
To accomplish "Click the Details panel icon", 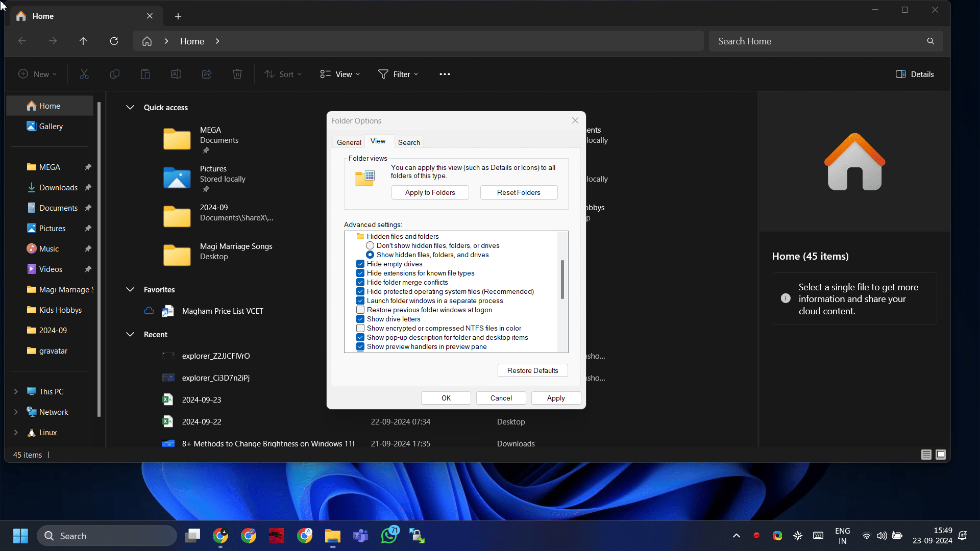I will pyautogui.click(x=900, y=74).
